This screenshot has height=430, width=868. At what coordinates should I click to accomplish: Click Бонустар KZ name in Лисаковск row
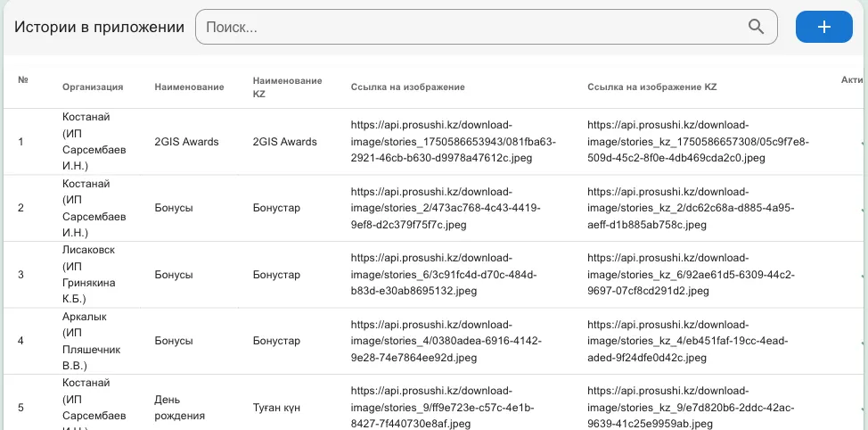[276, 275]
